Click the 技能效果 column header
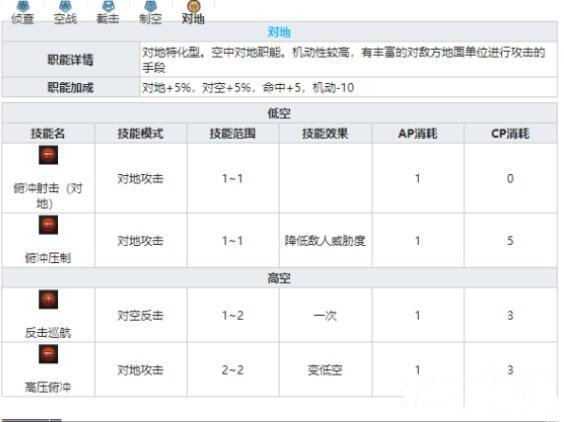564x422 pixels. [x=326, y=133]
